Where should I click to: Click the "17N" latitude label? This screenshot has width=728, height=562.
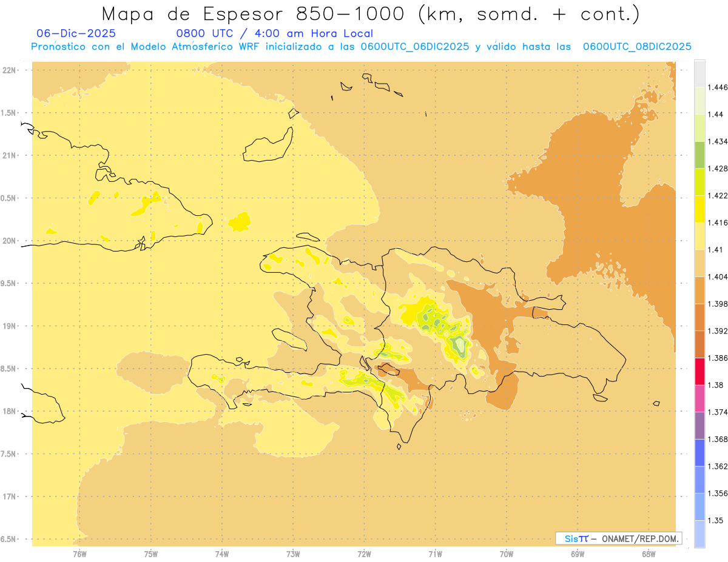[x=10, y=497]
